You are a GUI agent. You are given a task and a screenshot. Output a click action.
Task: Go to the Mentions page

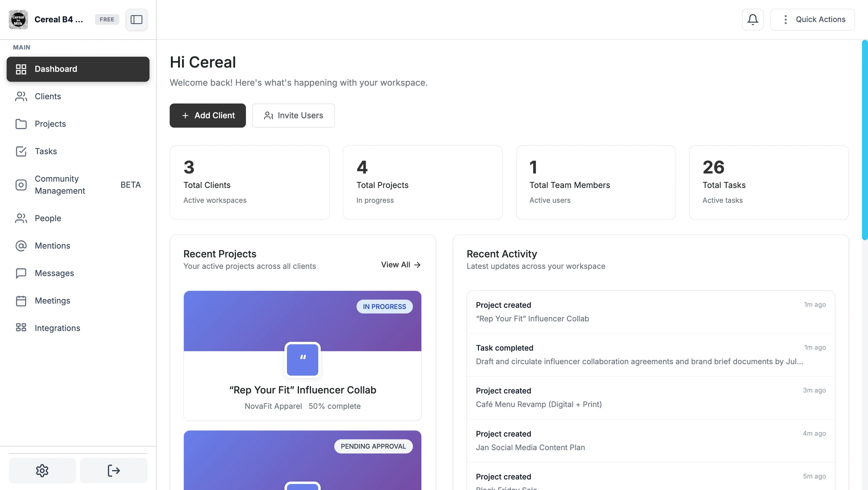[52, 246]
